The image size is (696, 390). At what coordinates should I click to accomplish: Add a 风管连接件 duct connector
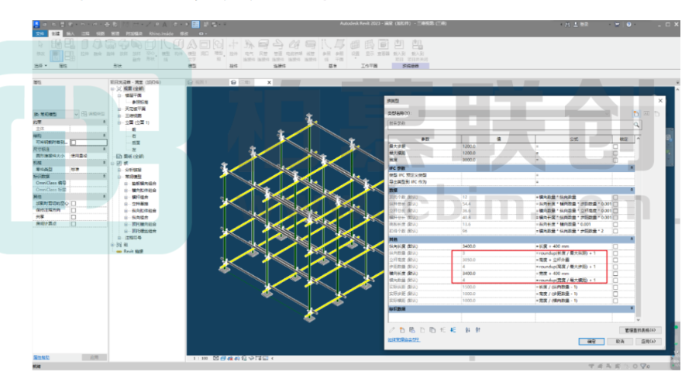[263, 49]
